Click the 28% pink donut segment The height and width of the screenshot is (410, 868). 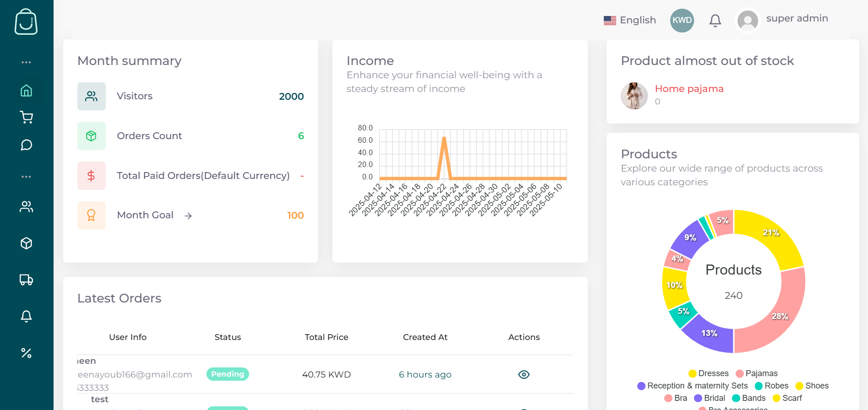tap(781, 316)
